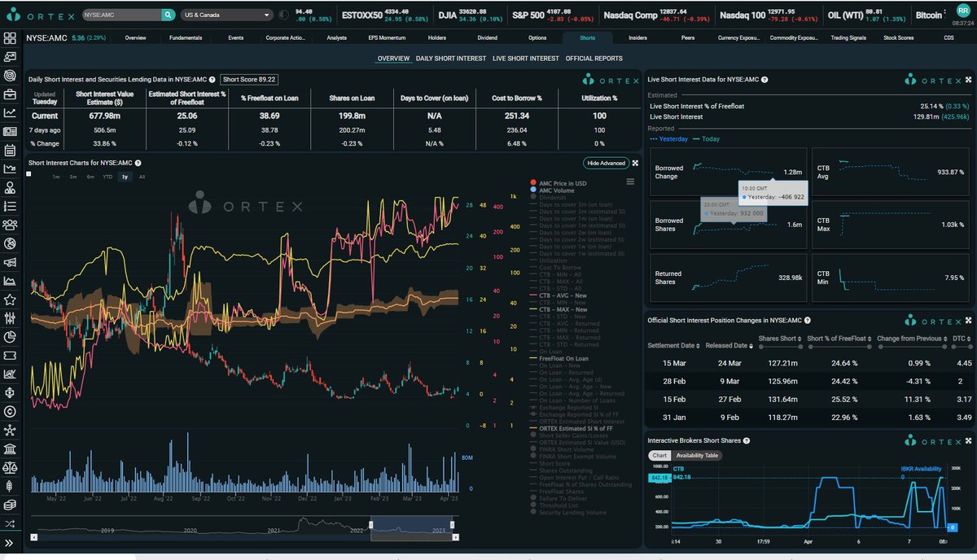Screen dimensions: 977x560
Task: Open the LIVE SHORT INTEREST link
Action: click(526, 59)
